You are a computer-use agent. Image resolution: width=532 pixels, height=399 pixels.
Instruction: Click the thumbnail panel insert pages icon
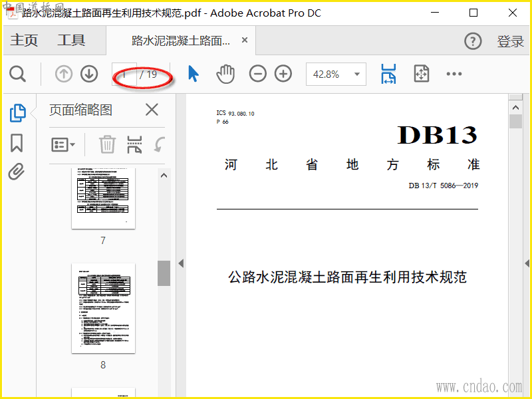(x=134, y=145)
